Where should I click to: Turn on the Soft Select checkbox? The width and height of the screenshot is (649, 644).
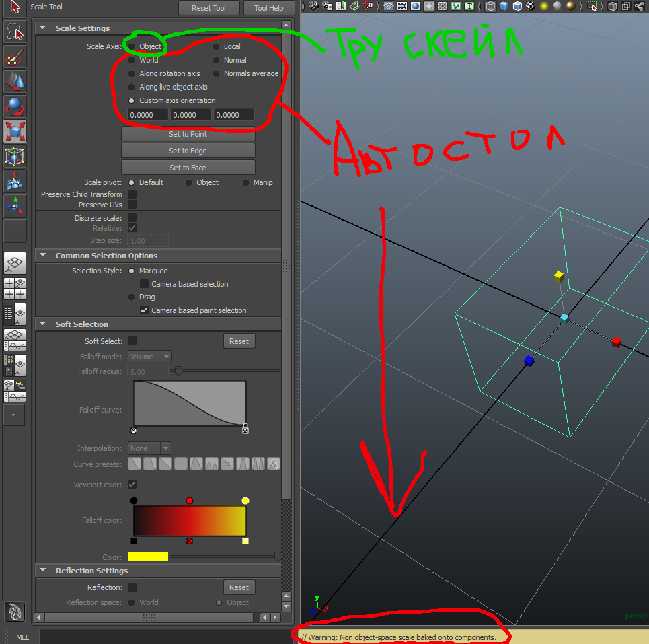click(132, 341)
